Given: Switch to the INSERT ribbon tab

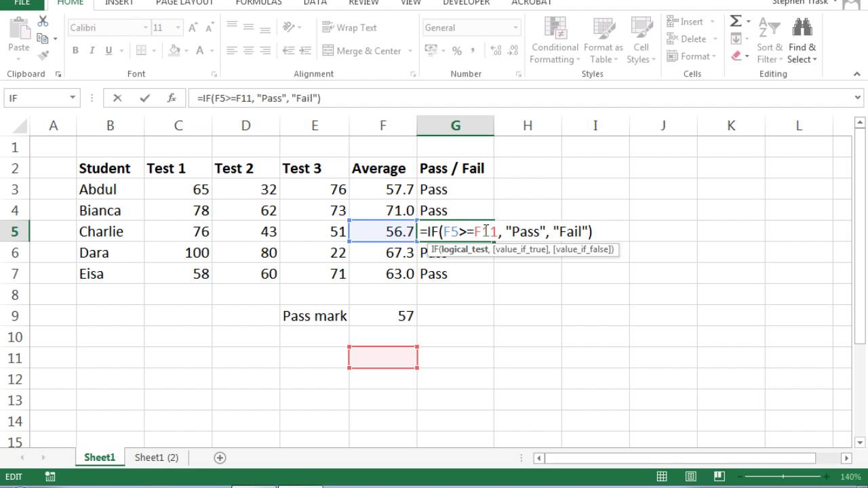Looking at the screenshot, I should [119, 3].
